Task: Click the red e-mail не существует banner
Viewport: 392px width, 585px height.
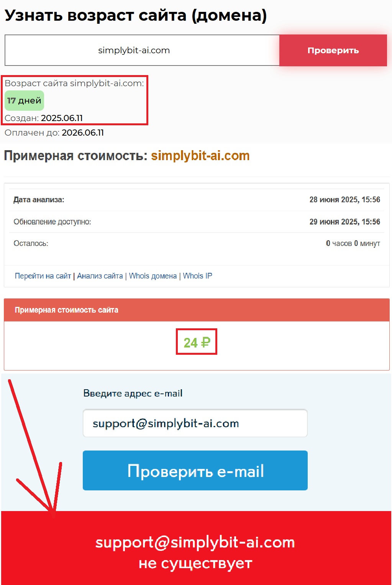Action: point(196,548)
